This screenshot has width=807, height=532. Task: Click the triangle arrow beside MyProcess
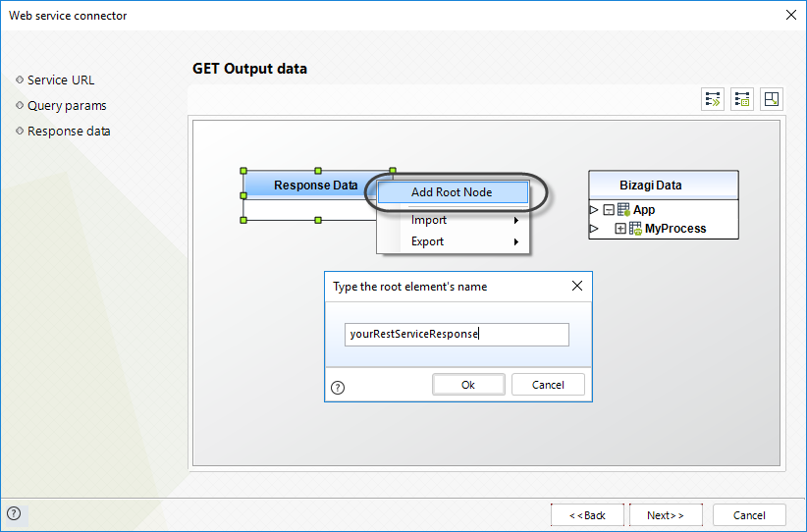[593, 228]
